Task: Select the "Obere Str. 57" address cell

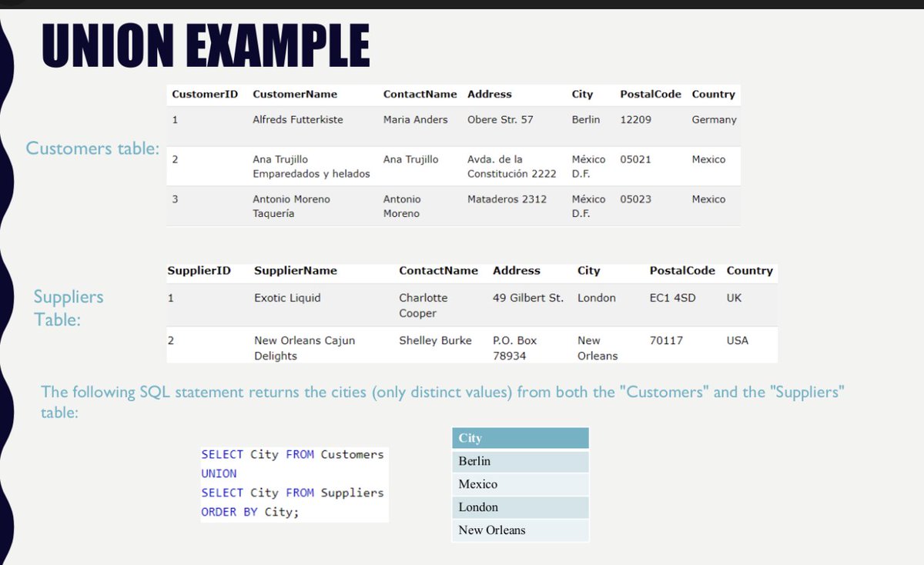Action: pos(500,119)
